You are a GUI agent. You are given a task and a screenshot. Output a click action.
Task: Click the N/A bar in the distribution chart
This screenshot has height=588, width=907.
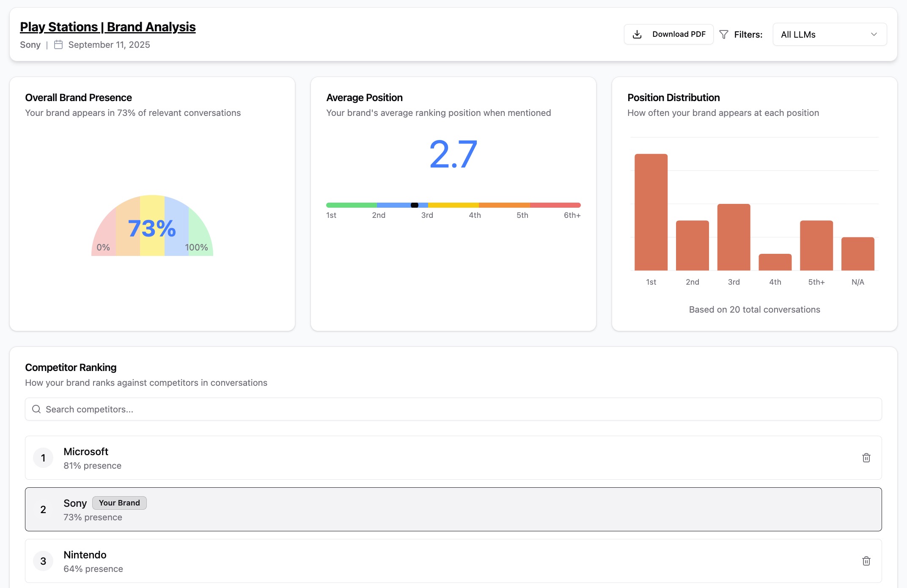point(858,253)
